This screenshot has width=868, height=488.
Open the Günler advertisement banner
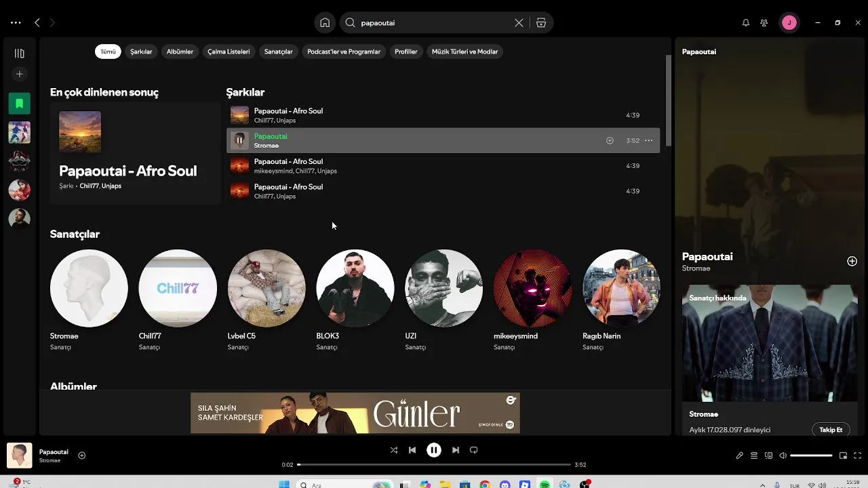355,413
